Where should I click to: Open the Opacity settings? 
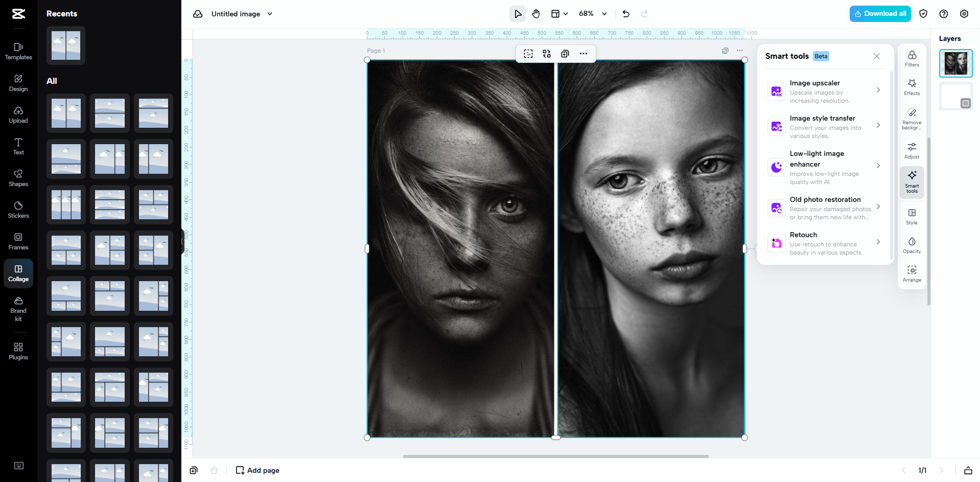(912, 245)
